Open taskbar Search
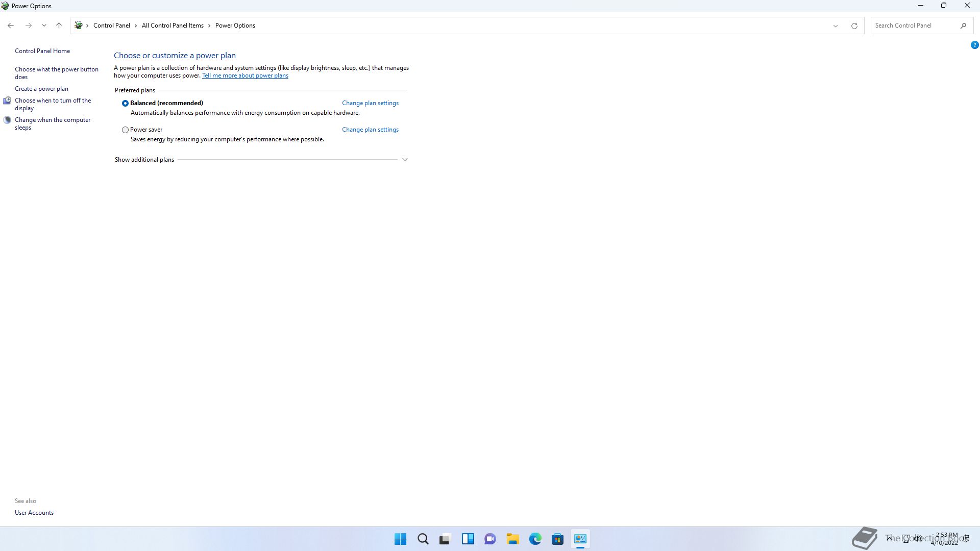This screenshot has height=551, width=980. tap(423, 539)
